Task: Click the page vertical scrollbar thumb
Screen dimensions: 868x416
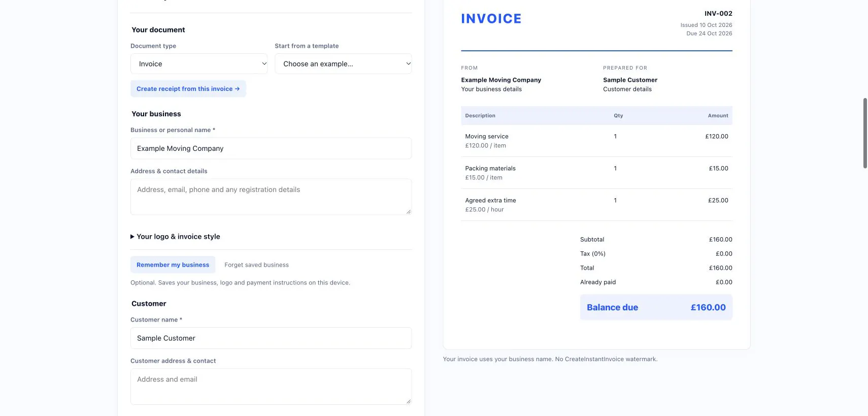Action: [865, 133]
